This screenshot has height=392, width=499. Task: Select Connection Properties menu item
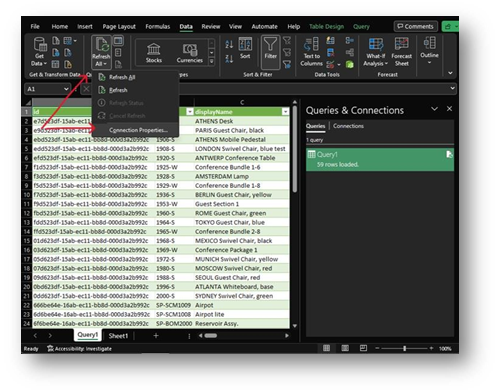[135, 130]
